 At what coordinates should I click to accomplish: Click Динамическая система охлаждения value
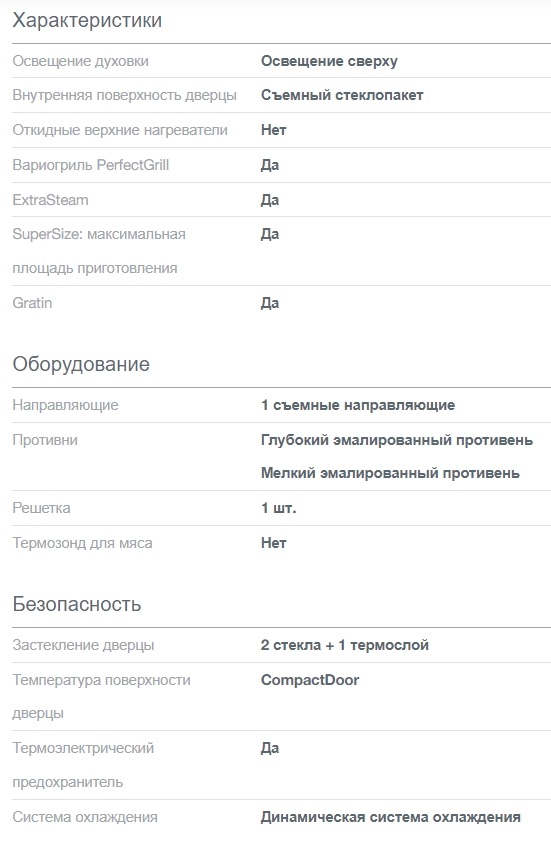(x=391, y=817)
